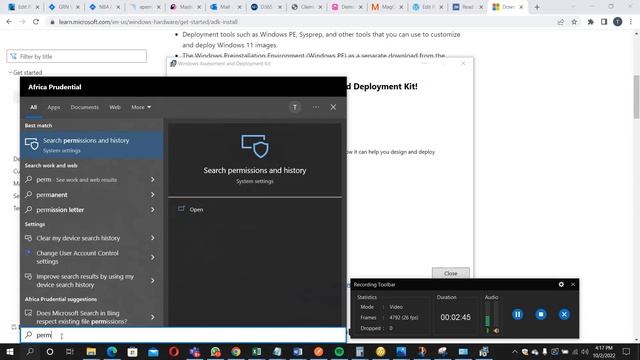Click the taskbar search magnifier icon

(x=30, y=351)
